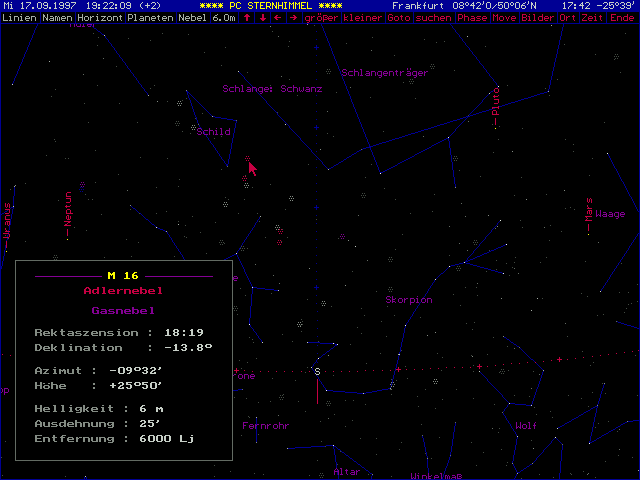This screenshot has width=640, height=480.
Task: Open the Ort location menu
Action: pyautogui.click(x=568, y=18)
